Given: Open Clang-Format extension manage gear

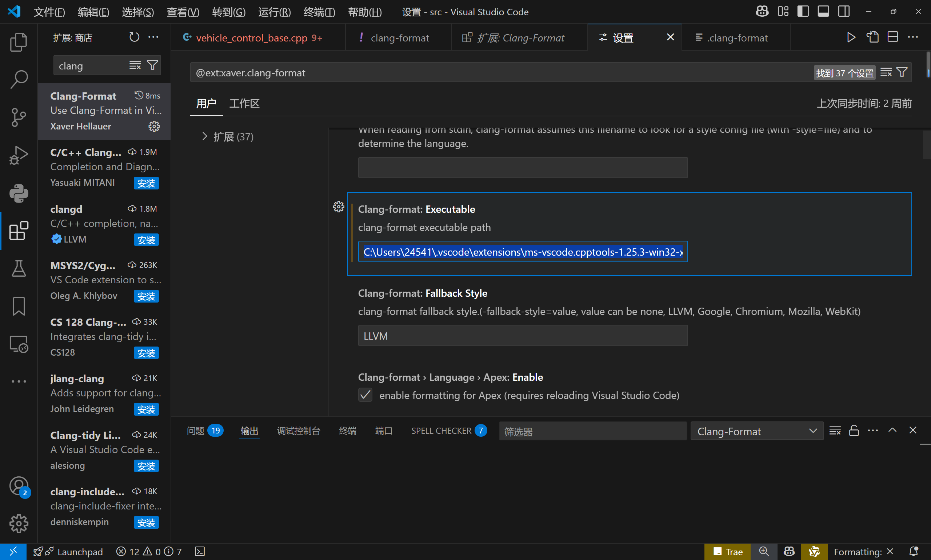Looking at the screenshot, I should coord(153,126).
